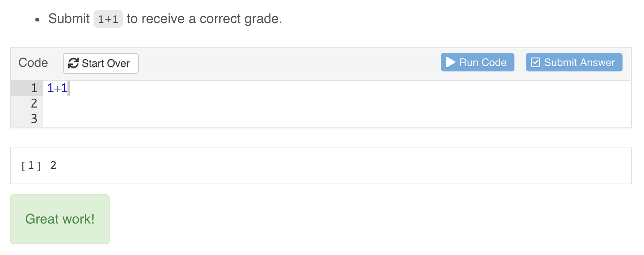This screenshot has width=644, height=255.
Task: Click the output result [1] 2
Action: 39,166
